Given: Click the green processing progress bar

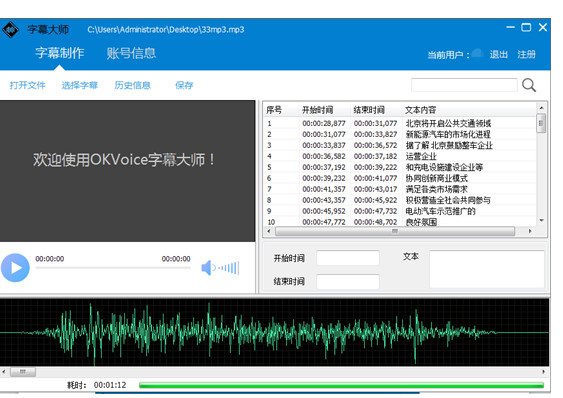Looking at the screenshot, I should (341, 385).
